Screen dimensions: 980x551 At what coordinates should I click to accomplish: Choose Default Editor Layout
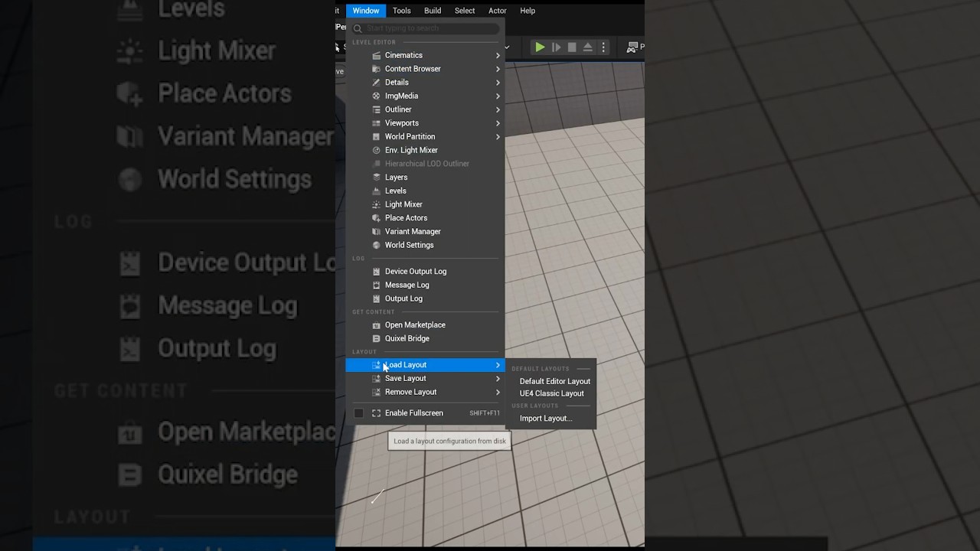coord(555,381)
